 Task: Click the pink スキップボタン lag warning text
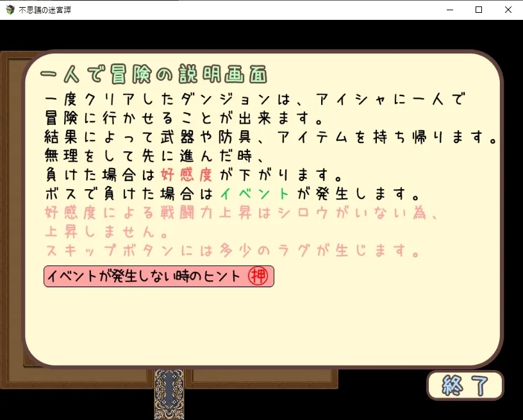231,250
